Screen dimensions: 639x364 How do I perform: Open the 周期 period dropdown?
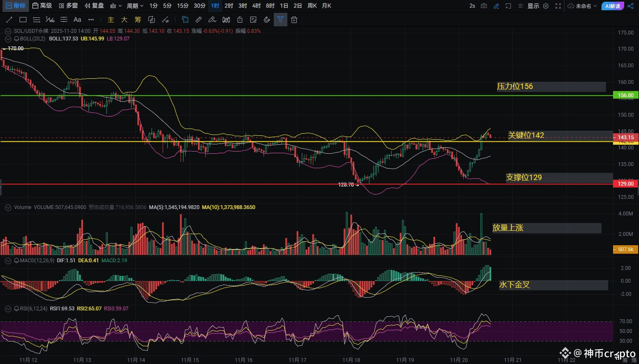(135, 6)
